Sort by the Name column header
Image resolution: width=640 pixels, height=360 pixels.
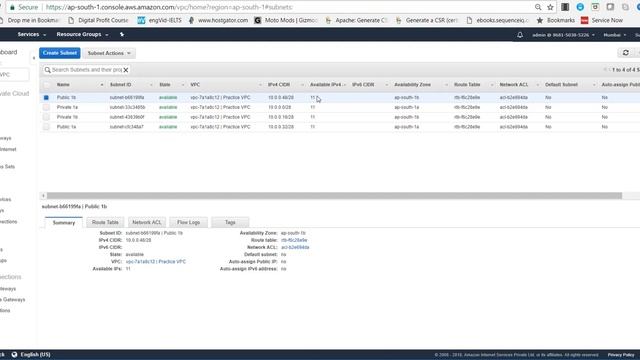63,85
